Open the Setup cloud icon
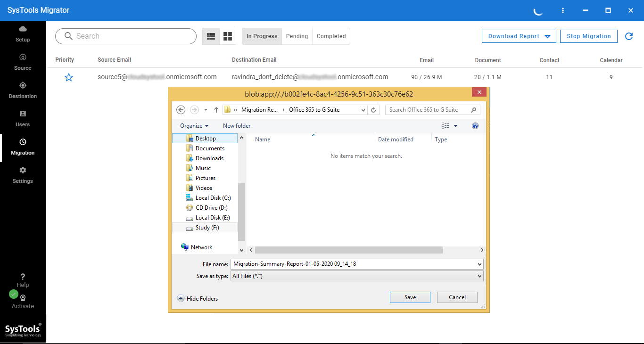The height and width of the screenshot is (344, 644). [x=23, y=29]
